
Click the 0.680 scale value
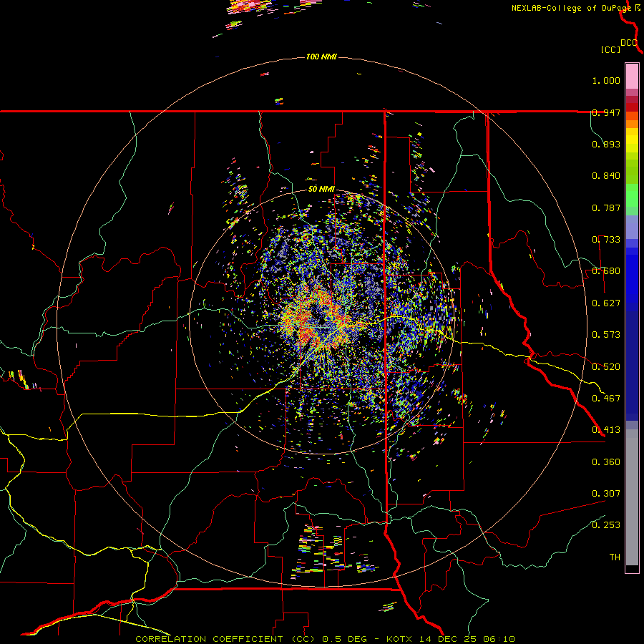click(606, 271)
